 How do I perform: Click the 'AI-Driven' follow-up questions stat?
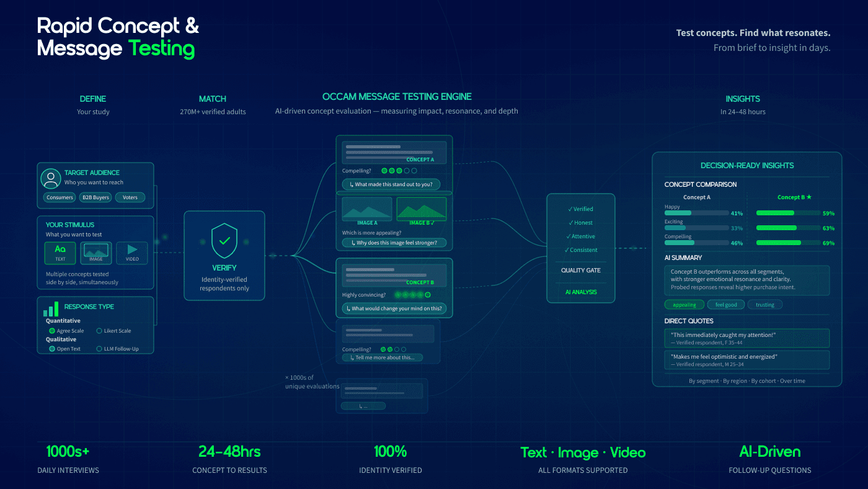770,452
